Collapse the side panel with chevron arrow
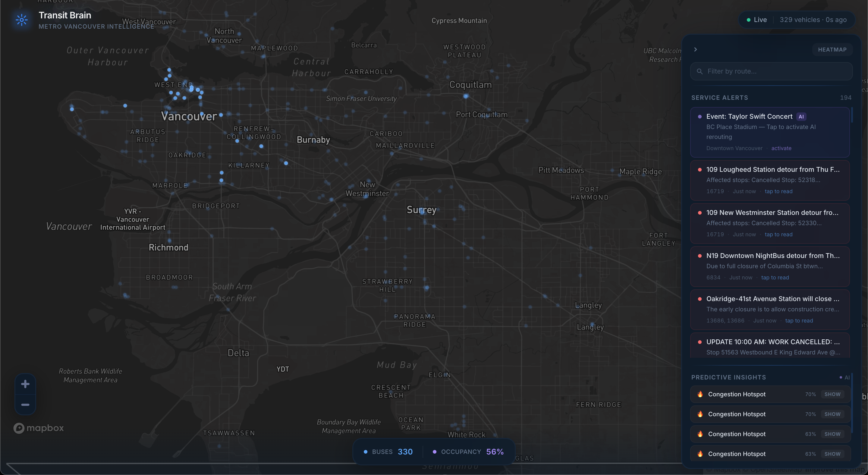Screen dimensions: 868x475 coord(696,49)
